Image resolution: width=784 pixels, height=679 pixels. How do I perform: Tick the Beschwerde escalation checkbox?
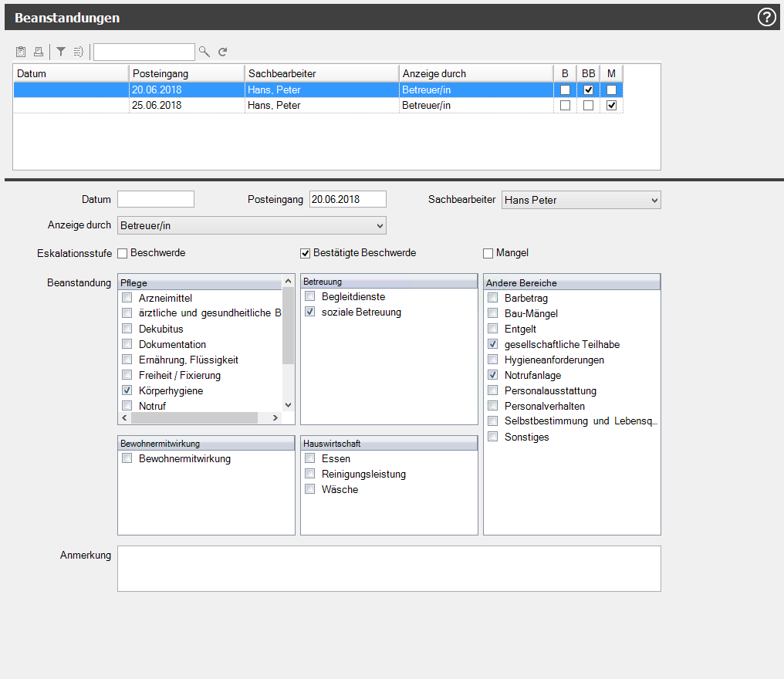coord(122,253)
